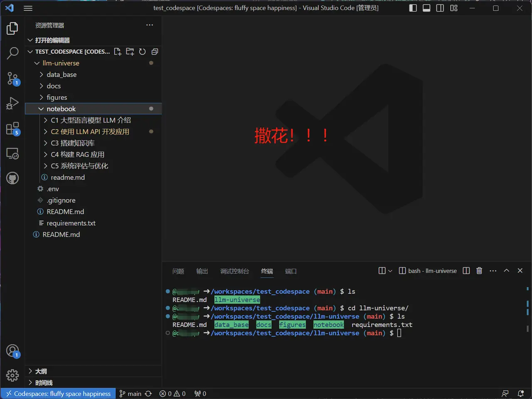Refresh the explorer file tree
Screen dimensions: 532x399
click(x=142, y=52)
